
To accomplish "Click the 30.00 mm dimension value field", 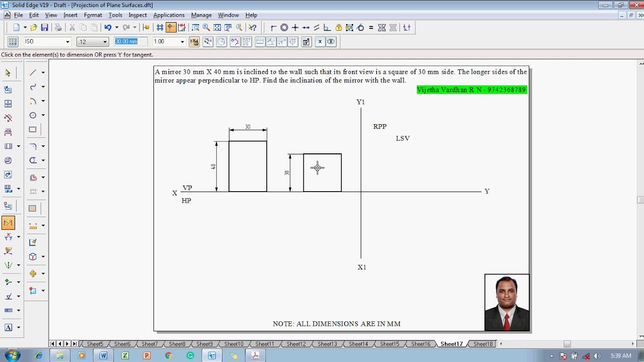I will point(130,42).
